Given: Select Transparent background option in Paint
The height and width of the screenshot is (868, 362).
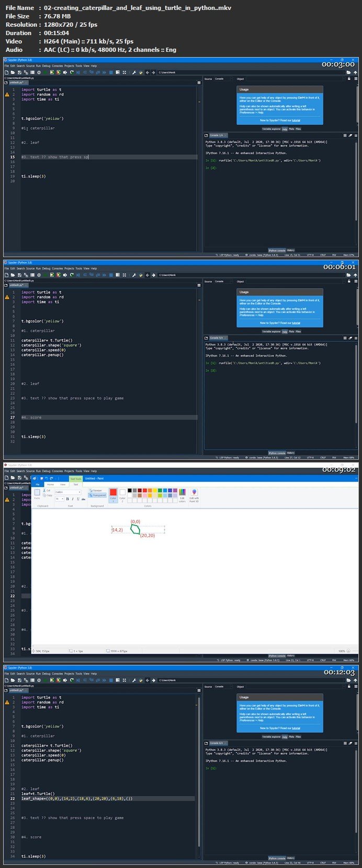Looking at the screenshot, I should [97, 495].
